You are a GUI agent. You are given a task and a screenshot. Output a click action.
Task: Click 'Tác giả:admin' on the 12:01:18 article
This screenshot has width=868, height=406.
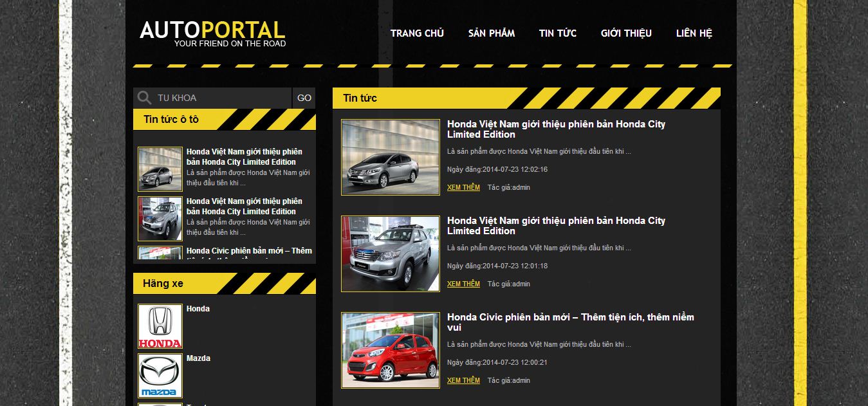click(x=509, y=284)
